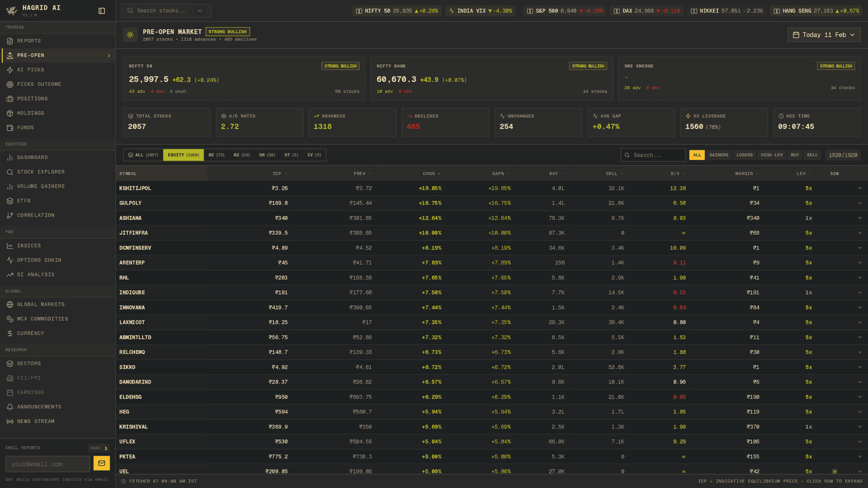Open the Sectors research page
Viewport: 868px width, 488px height.
(58, 363)
